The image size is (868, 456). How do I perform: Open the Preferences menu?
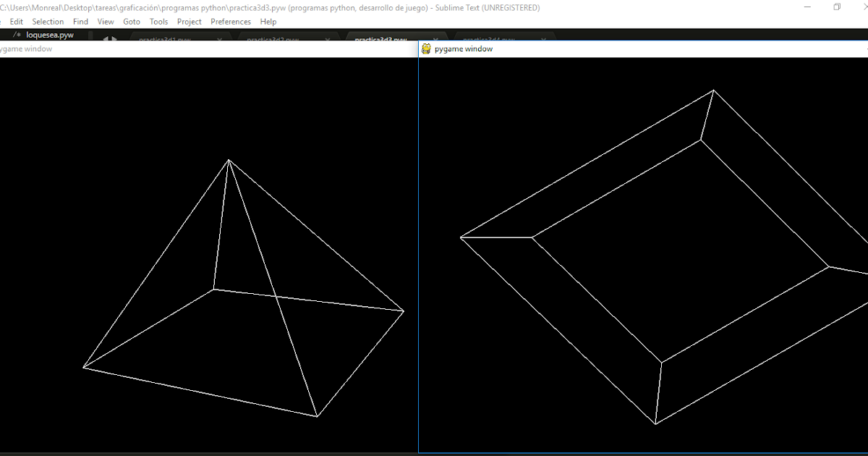(230, 21)
